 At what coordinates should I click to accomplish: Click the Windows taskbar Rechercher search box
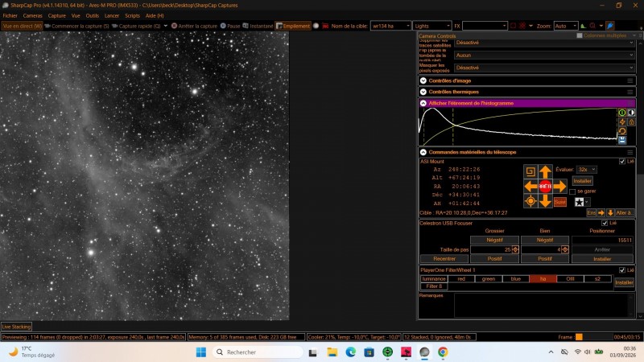coord(258,352)
